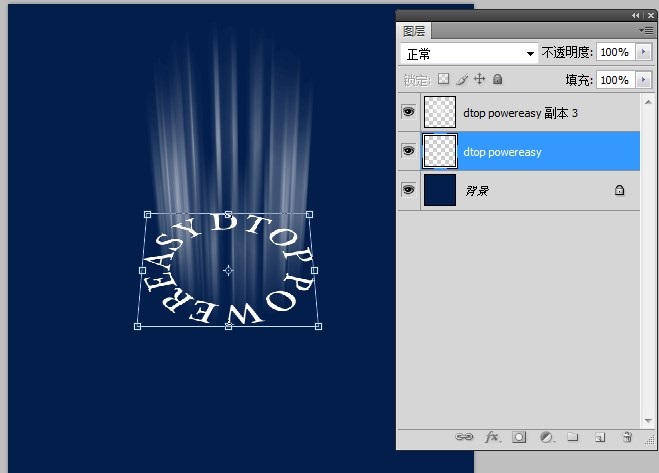Select the 图层 panel tab
This screenshot has width=659, height=473.
pyautogui.click(x=413, y=31)
